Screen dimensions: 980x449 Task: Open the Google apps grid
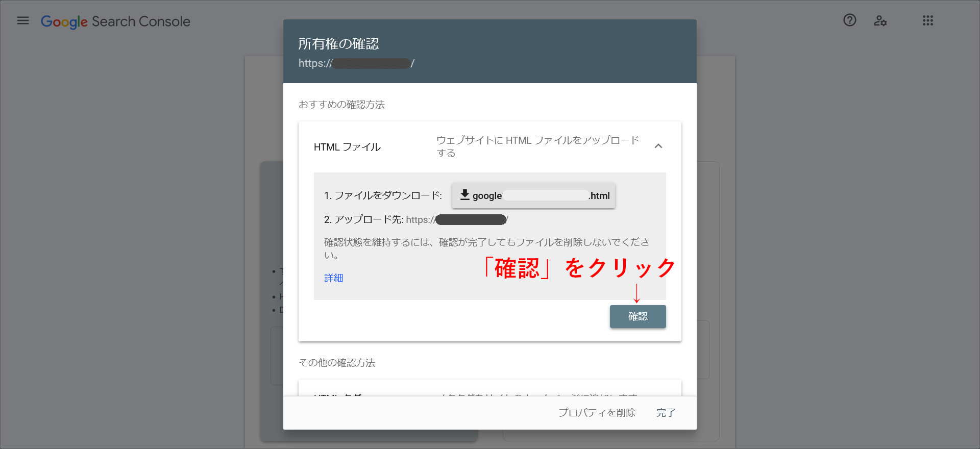[928, 21]
